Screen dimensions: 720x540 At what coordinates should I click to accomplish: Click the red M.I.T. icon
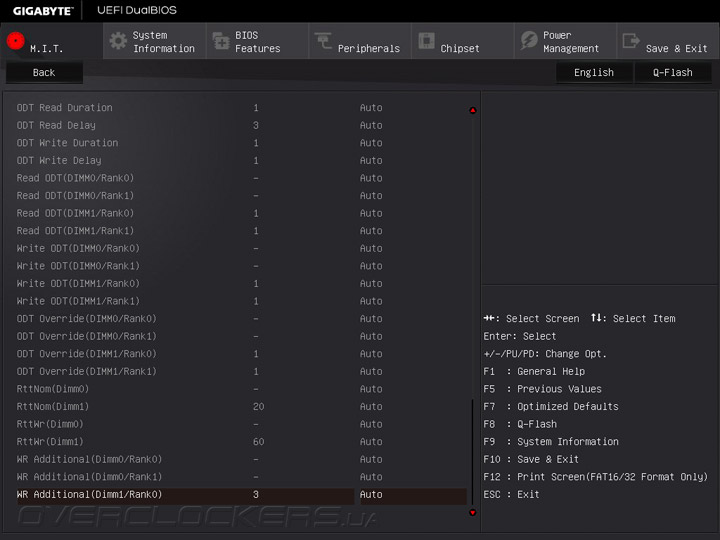point(15,41)
